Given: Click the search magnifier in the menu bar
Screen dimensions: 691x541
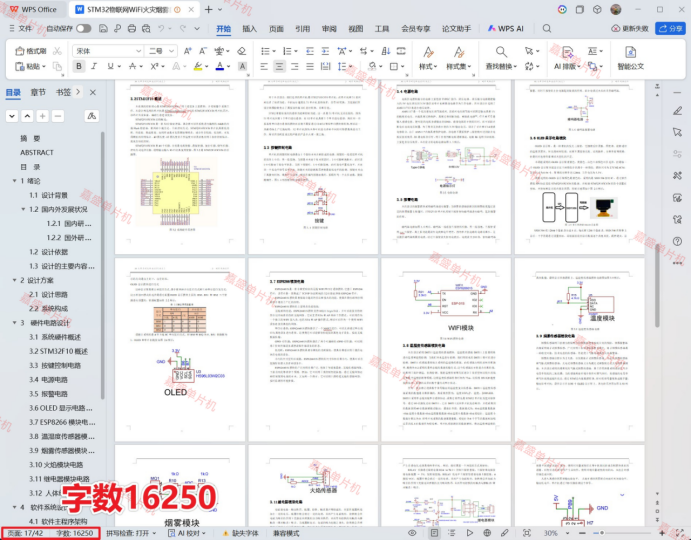Looking at the screenshot, I should tap(547, 28).
